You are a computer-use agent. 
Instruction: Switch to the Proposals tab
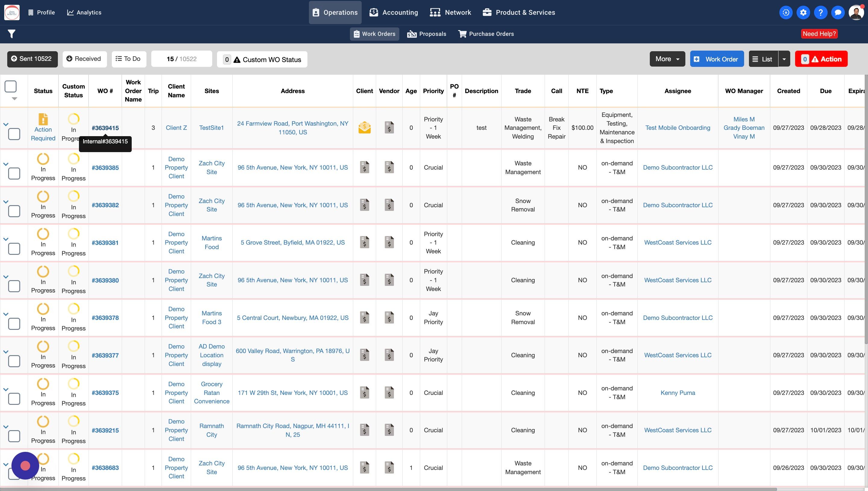[x=427, y=34]
